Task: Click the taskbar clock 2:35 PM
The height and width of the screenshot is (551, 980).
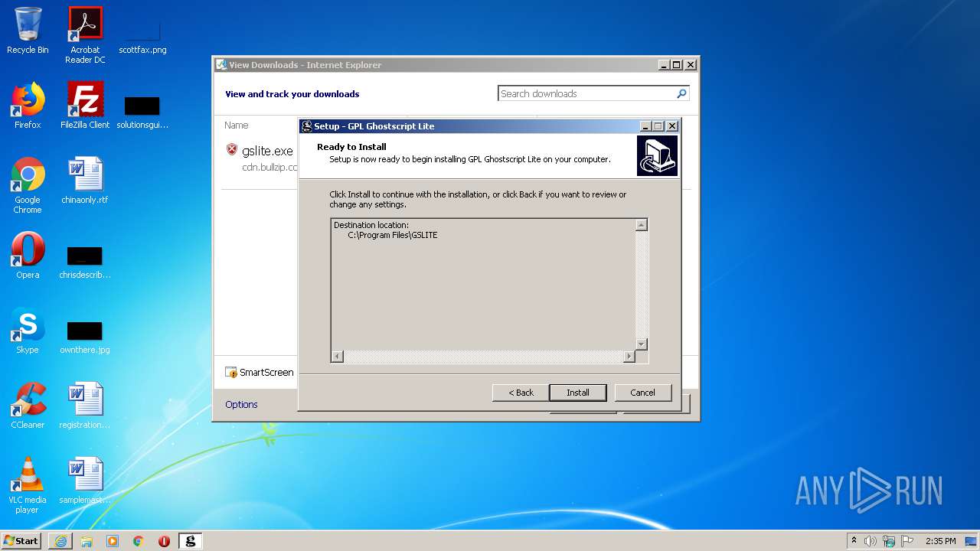Action: [940, 541]
